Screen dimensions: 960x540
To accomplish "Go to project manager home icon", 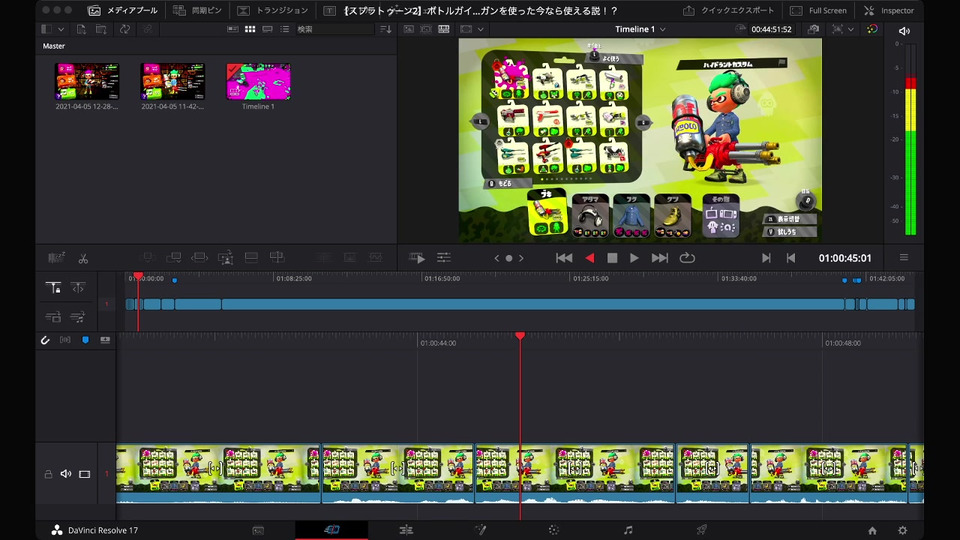I will pyautogui.click(x=872, y=530).
